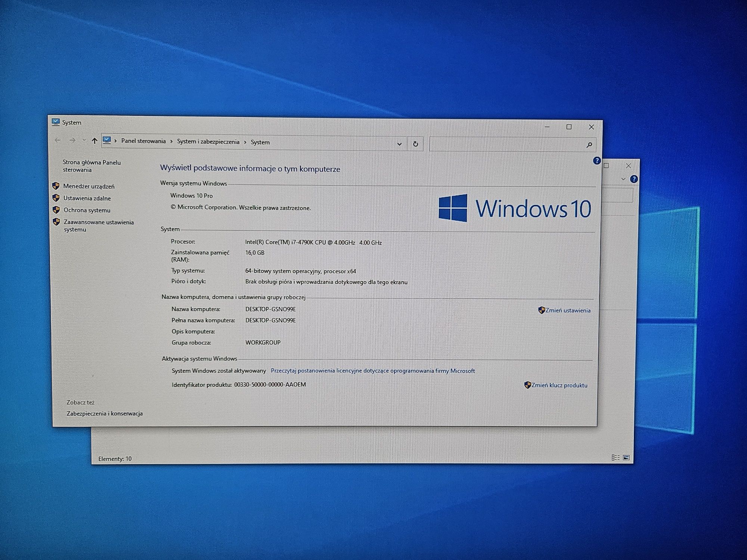
Task: Minimize the System window
Action: [x=547, y=127]
